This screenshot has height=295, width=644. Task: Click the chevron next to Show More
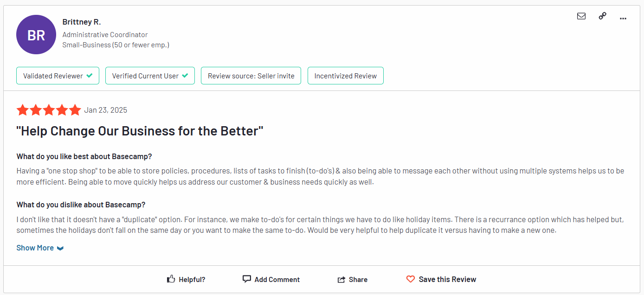click(60, 248)
